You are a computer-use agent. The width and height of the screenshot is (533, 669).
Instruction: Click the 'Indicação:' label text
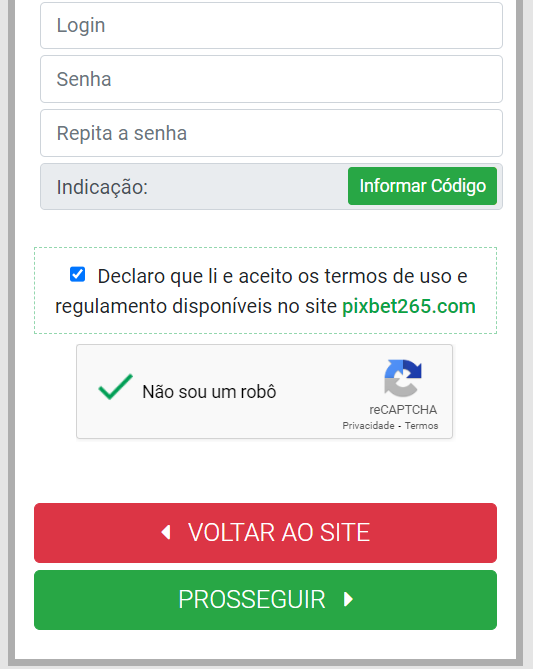102,187
